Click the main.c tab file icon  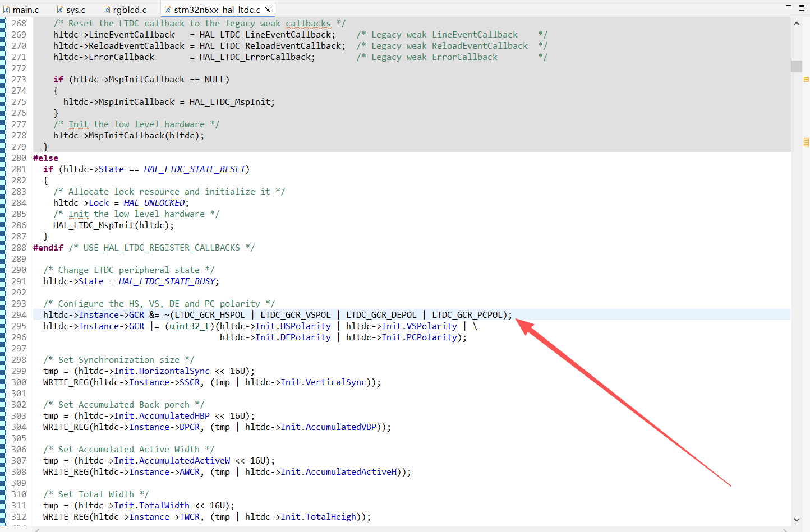tap(7, 10)
